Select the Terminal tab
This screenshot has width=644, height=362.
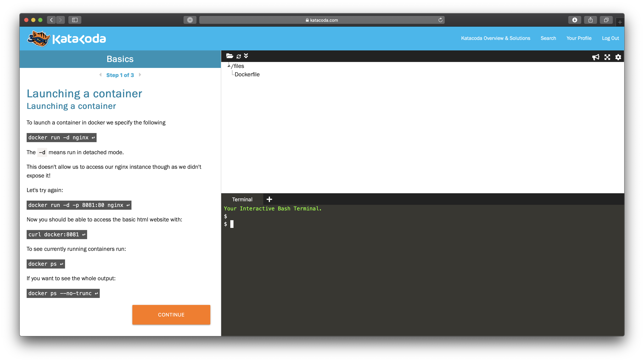242,199
